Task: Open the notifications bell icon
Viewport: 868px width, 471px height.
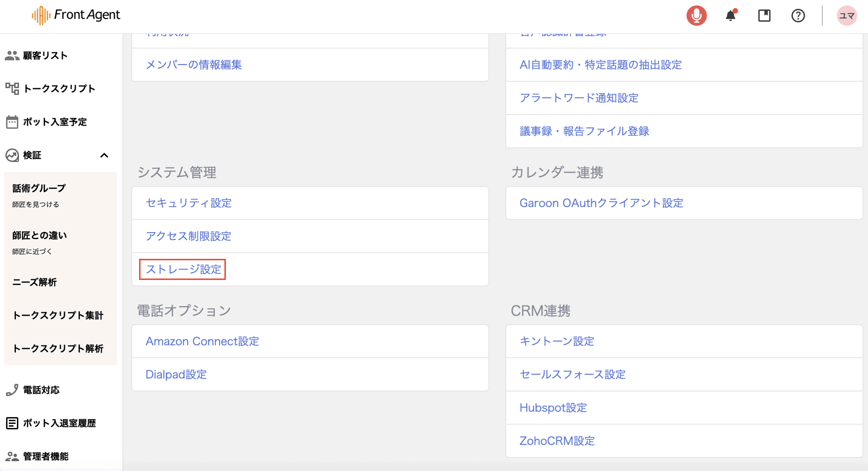Action: (x=730, y=16)
